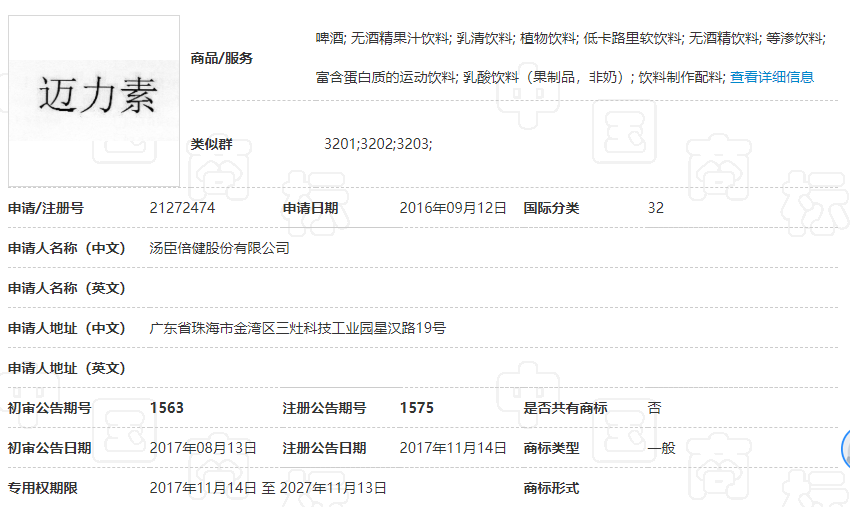
Task: Select registration announcement date 2017年11月14日
Action: [x=453, y=448]
